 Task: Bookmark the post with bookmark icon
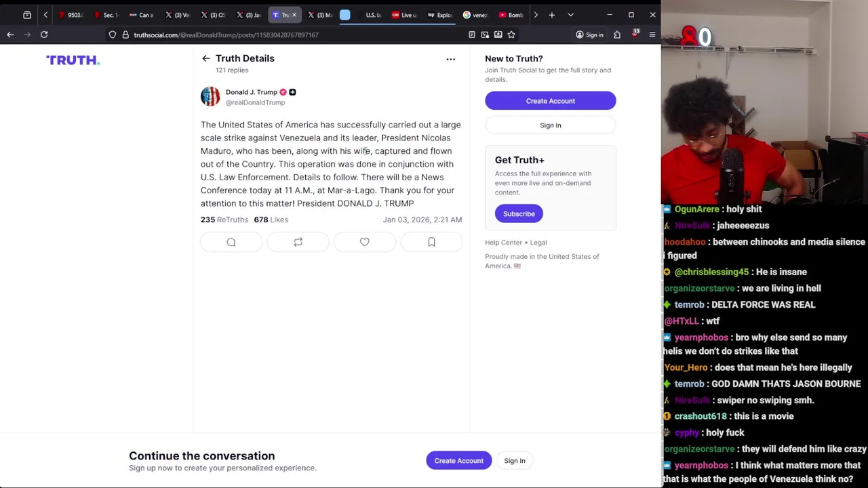431,242
